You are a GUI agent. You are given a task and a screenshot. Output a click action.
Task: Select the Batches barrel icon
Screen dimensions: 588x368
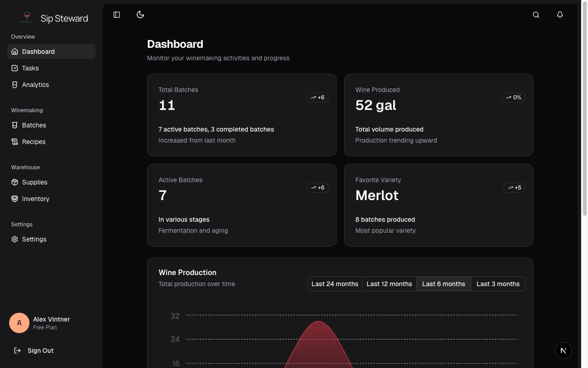14,125
